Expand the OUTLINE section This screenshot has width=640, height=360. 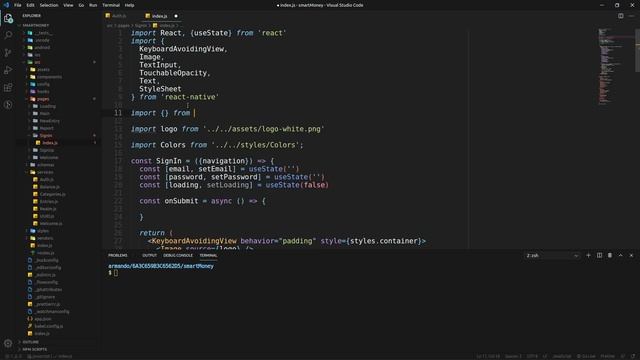(31, 342)
